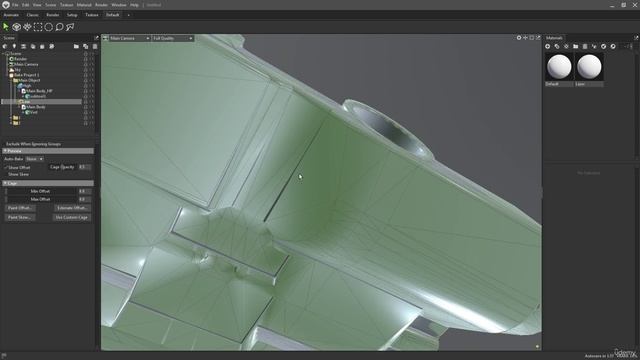The width and height of the screenshot is (640, 360).
Task: Toggle visibility of Main Camera row
Action: pyautogui.click(x=86, y=64)
